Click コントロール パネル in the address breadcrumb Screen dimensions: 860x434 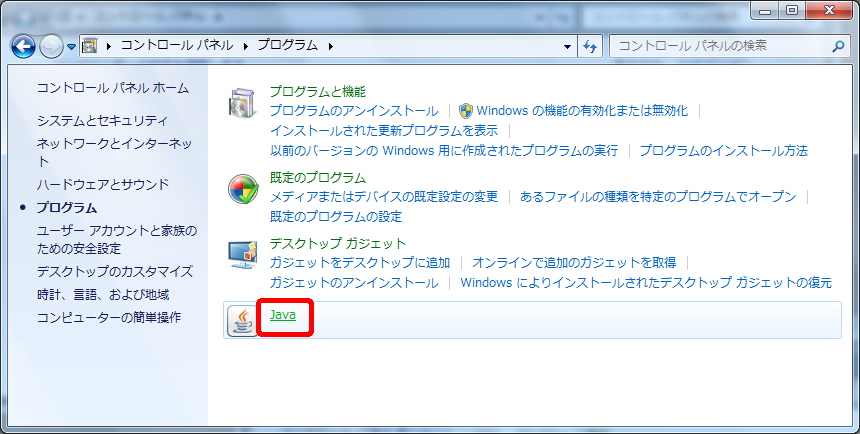[177, 46]
